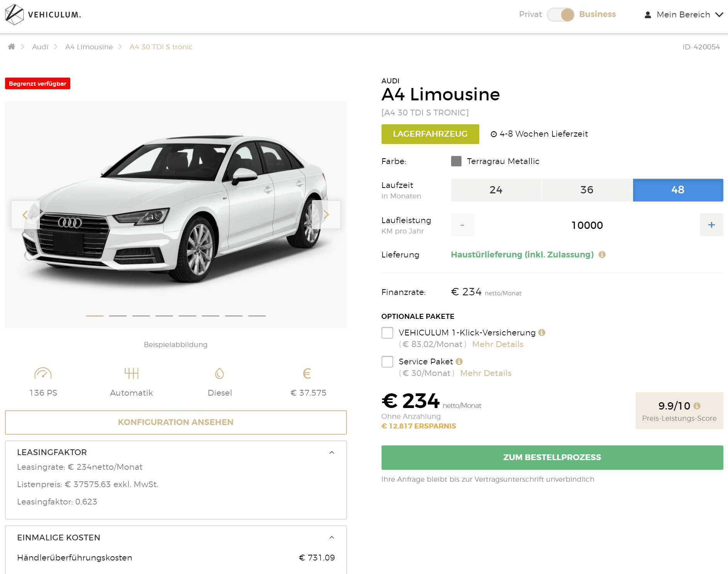Jump to last image slide indicator
Image resolution: width=728 pixels, height=574 pixels.
click(x=257, y=316)
